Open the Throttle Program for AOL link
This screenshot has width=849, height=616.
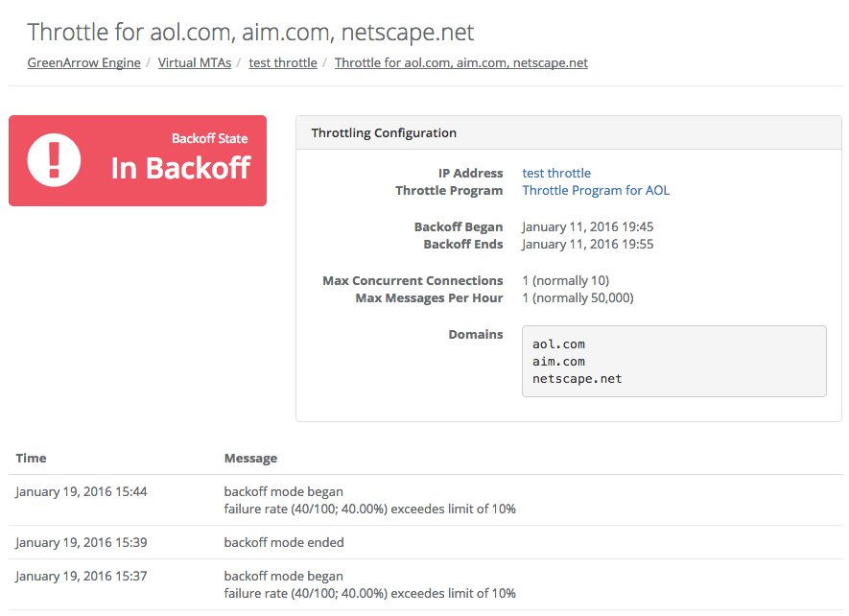596,191
